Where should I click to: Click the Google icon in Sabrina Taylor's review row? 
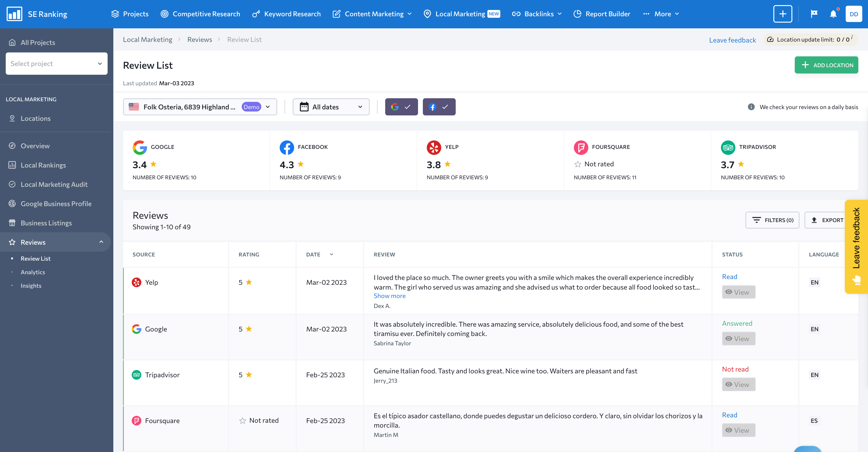[137, 329]
